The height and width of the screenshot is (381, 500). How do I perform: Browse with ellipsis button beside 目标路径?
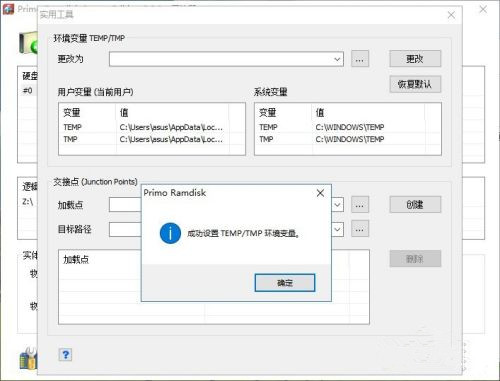(360, 229)
